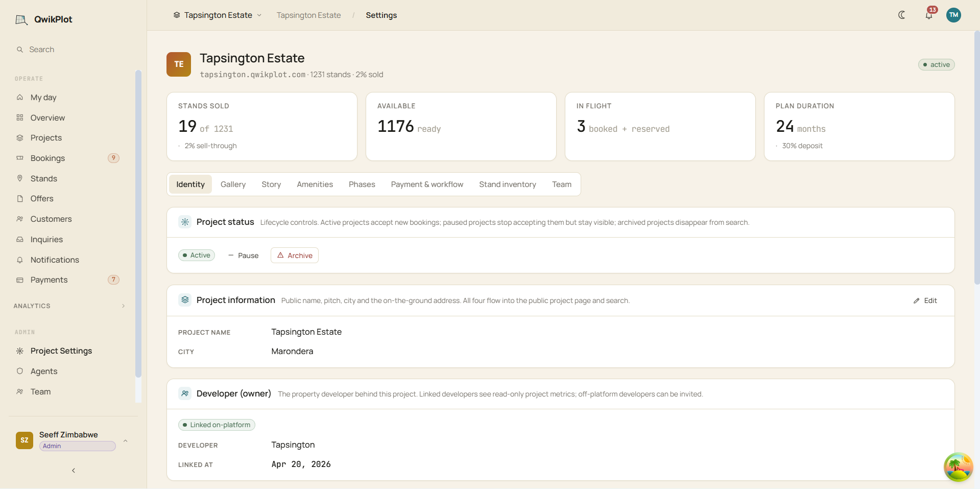Click the Stands map pin icon
The width and height of the screenshot is (980, 489).
[20, 178]
